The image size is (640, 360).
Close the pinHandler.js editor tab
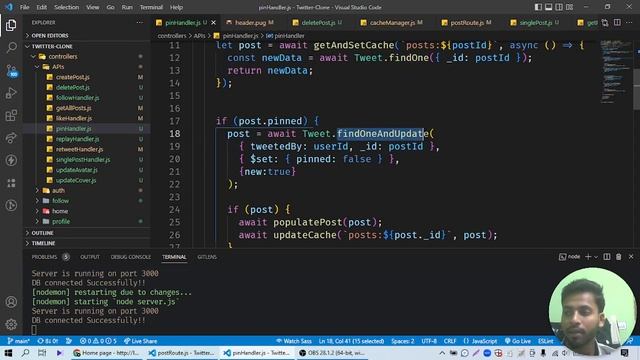(x=213, y=23)
